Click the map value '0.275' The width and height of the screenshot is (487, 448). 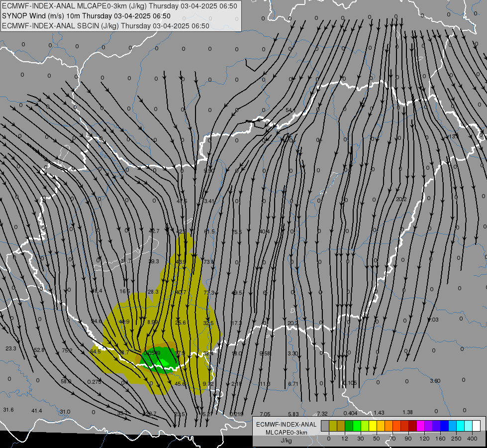point(94,382)
